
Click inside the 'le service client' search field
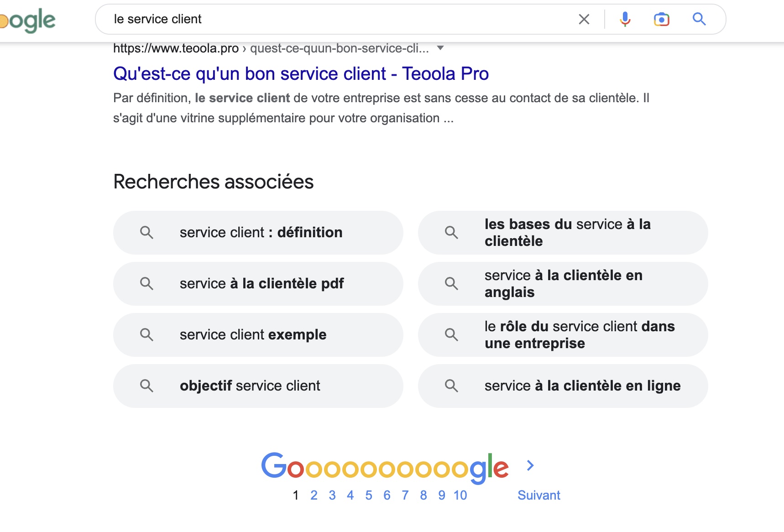point(338,19)
